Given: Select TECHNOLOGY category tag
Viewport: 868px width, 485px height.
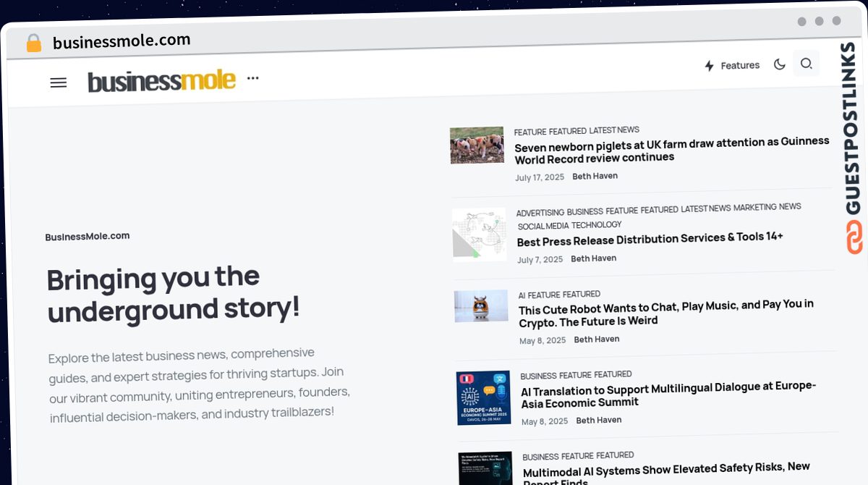Looking at the screenshot, I should click(x=597, y=225).
